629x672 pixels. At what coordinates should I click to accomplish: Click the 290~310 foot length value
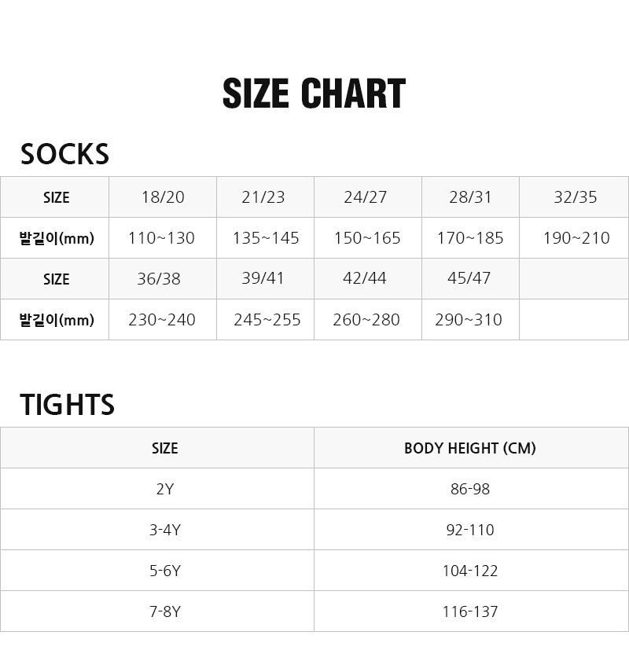[x=469, y=320]
